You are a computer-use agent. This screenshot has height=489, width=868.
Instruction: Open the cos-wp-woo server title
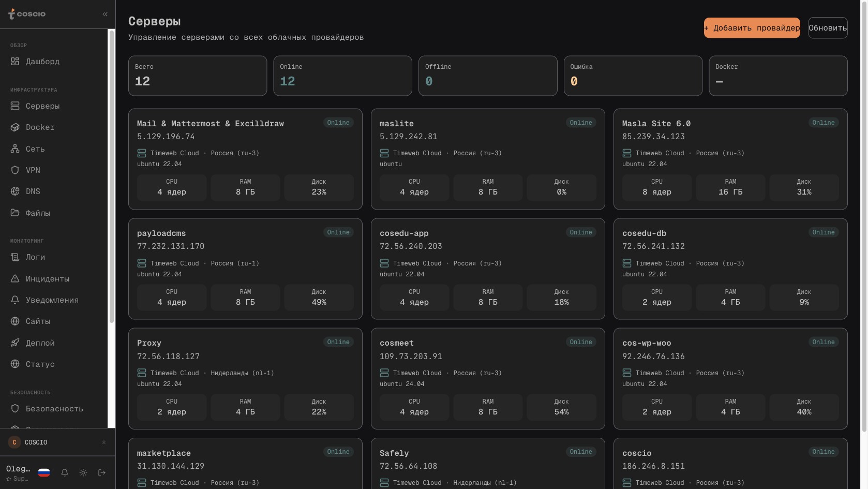647,343
